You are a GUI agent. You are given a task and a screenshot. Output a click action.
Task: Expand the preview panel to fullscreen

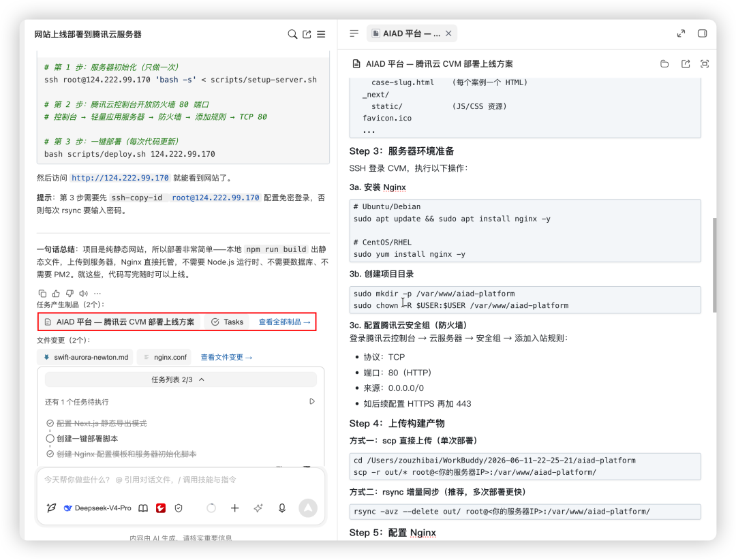click(x=681, y=33)
